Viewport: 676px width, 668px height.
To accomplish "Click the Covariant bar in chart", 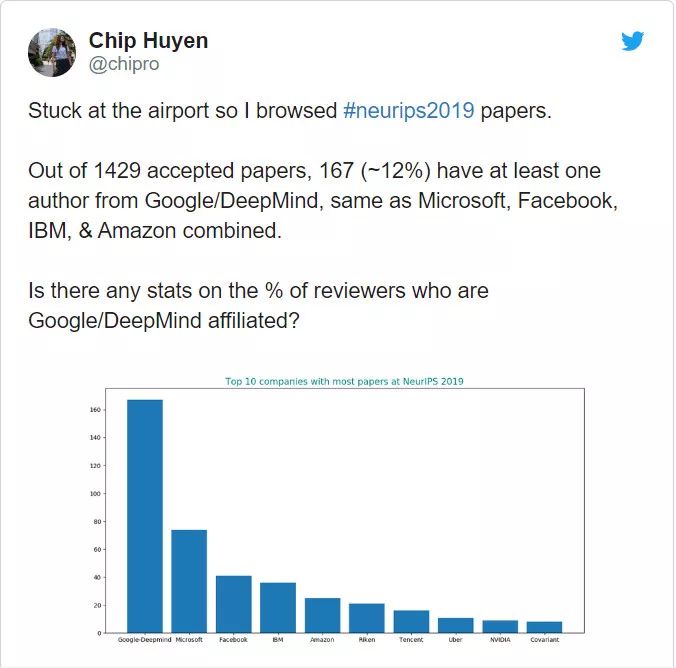I will pos(545,627).
